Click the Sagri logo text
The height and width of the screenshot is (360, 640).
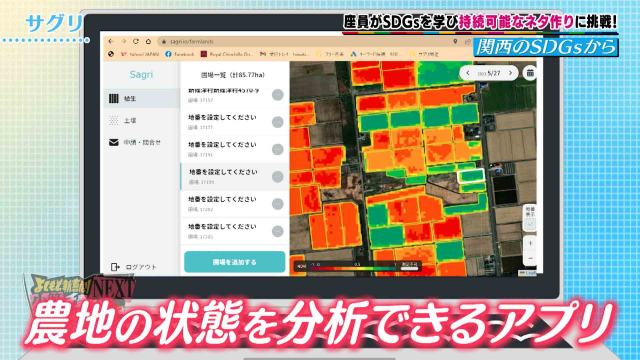[x=141, y=75]
